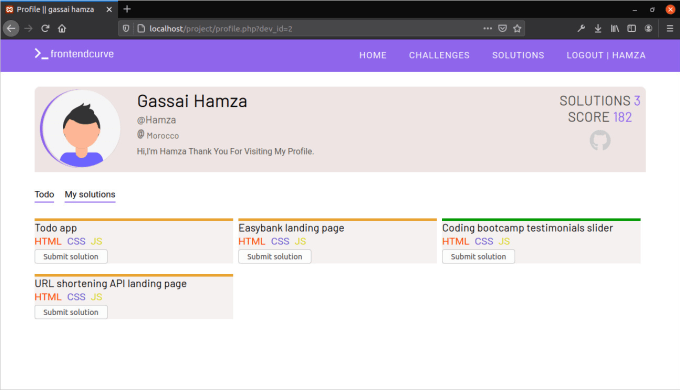Save page to Pocket icon
680x390 pixels.
[x=502, y=29]
